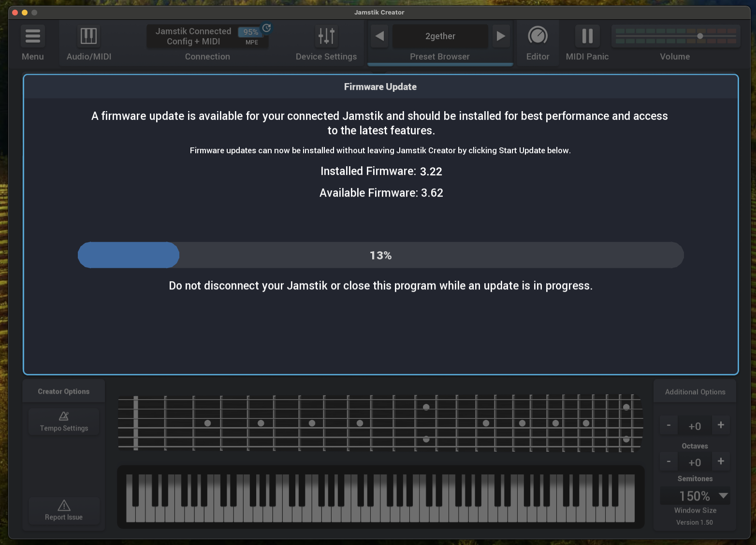This screenshot has width=756, height=545.
Task: Increase Octaves with plus button
Action: (x=721, y=425)
